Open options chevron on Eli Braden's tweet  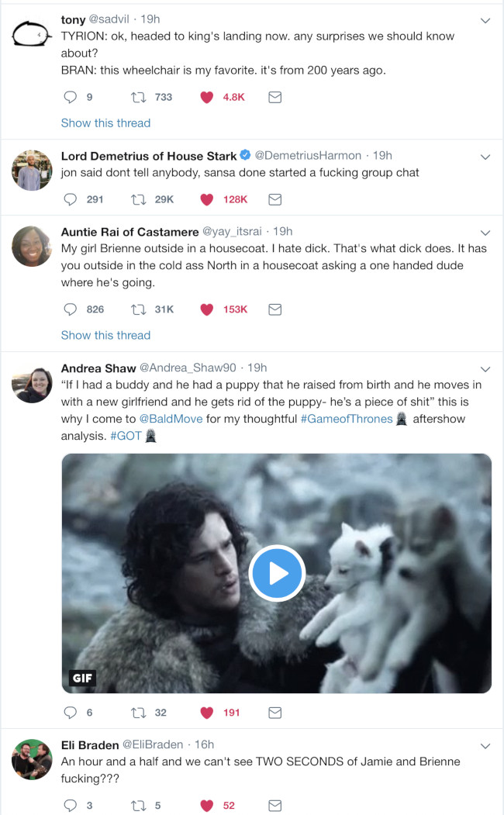[485, 745]
